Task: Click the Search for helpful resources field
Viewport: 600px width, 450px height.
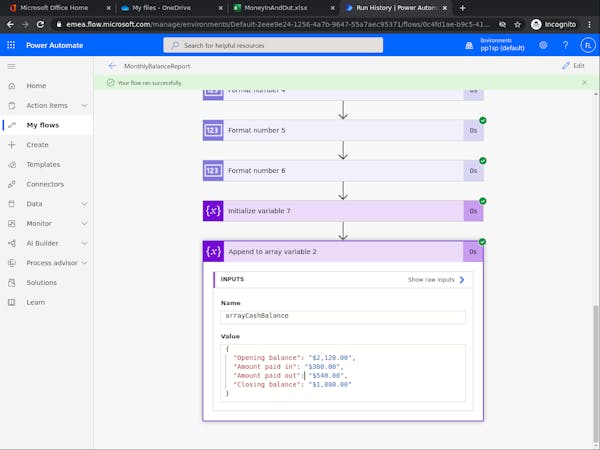Action: pyautogui.click(x=273, y=45)
